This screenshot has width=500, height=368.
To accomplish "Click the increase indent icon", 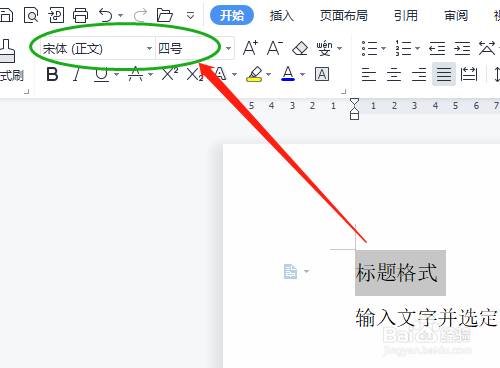I will 462,49.
